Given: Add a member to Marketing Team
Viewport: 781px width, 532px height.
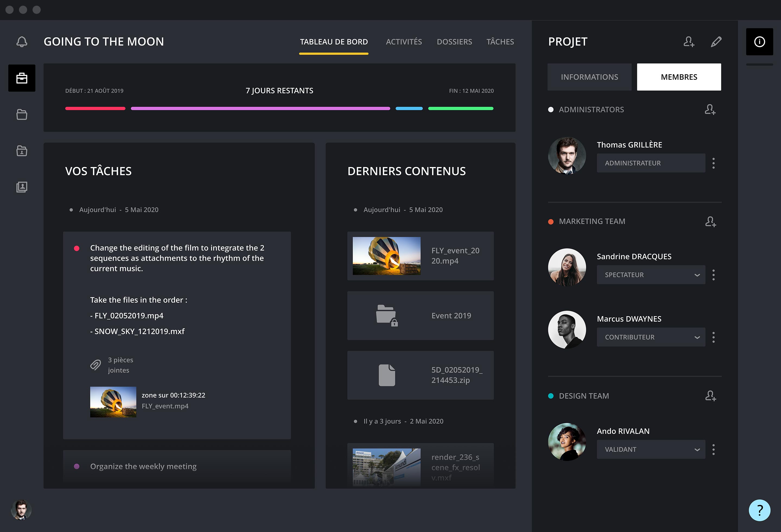Looking at the screenshot, I should (710, 221).
